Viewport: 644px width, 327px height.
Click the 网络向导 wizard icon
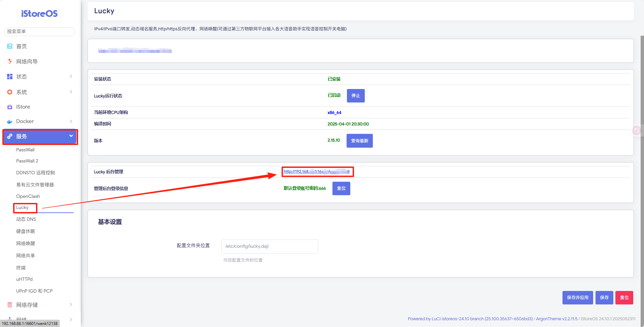click(x=10, y=61)
